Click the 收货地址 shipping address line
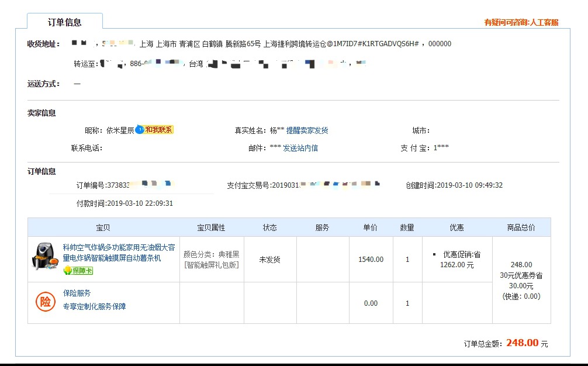588x366 pixels. pos(261,44)
